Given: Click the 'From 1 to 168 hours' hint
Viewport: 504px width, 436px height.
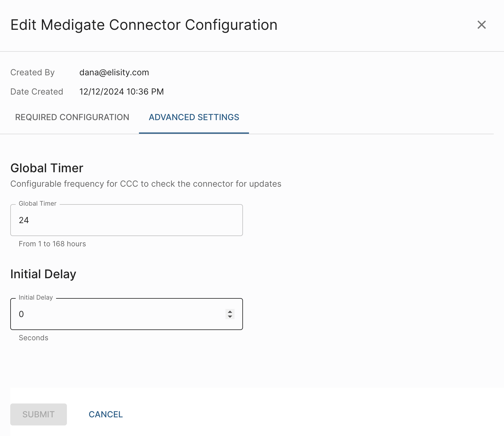Looking at the screenshot, I should click(52, 244).
